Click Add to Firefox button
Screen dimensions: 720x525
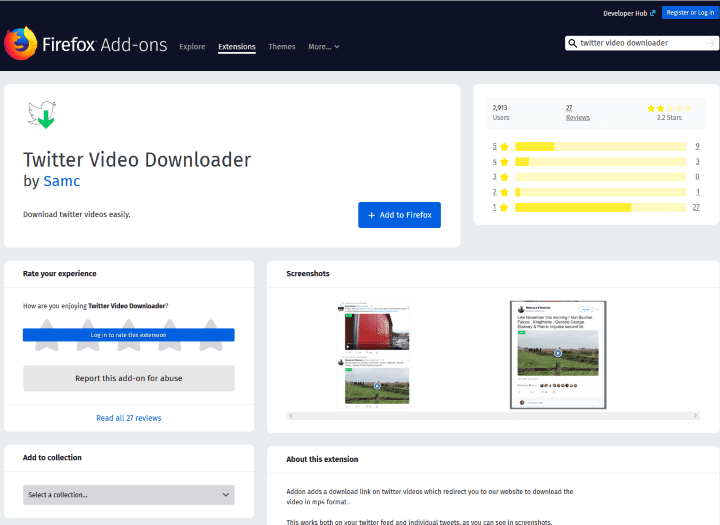tap(399, 215)
